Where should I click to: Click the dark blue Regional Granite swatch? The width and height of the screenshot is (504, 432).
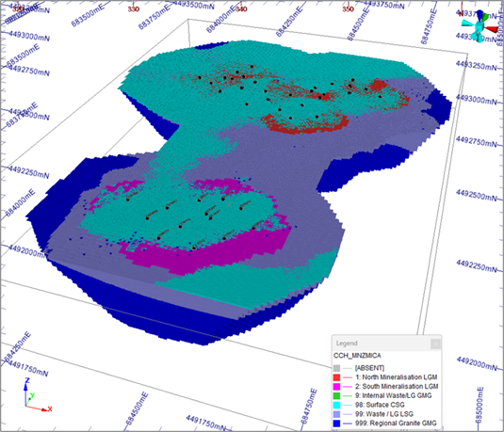click(x=336, y=424)
